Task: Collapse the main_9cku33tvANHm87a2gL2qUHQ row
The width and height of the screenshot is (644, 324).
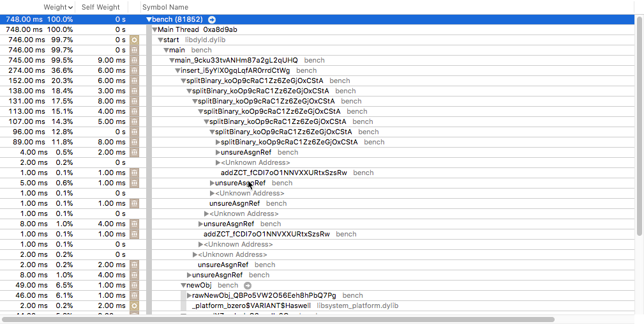Action: pyautogui.click(x=172, y=61)
